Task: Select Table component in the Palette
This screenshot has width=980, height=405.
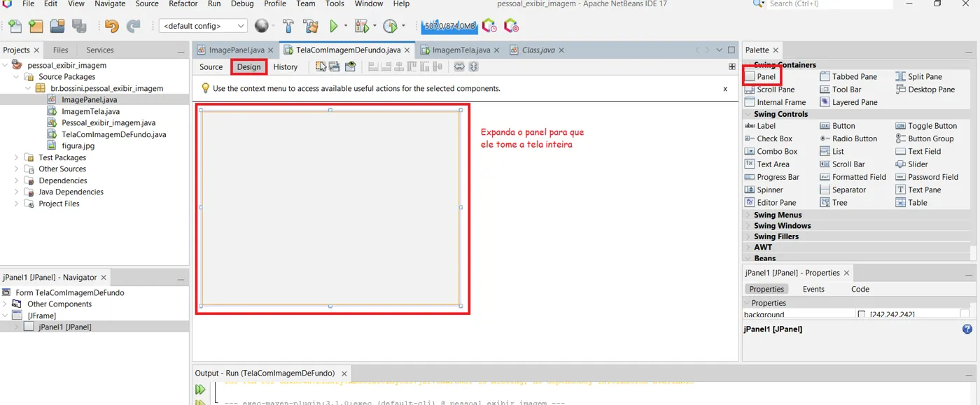Action: tap(911, 203)
